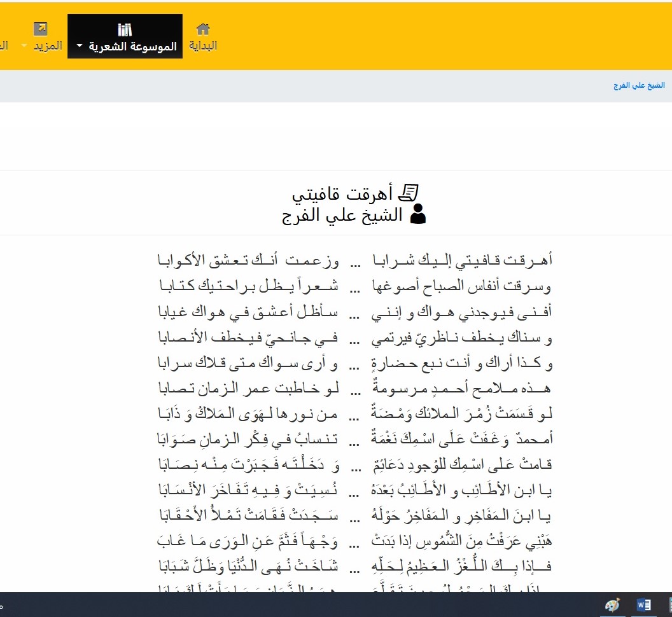Click the person icon beside the poet name
The height and width of the screenshot is (617, 672).
418,214
